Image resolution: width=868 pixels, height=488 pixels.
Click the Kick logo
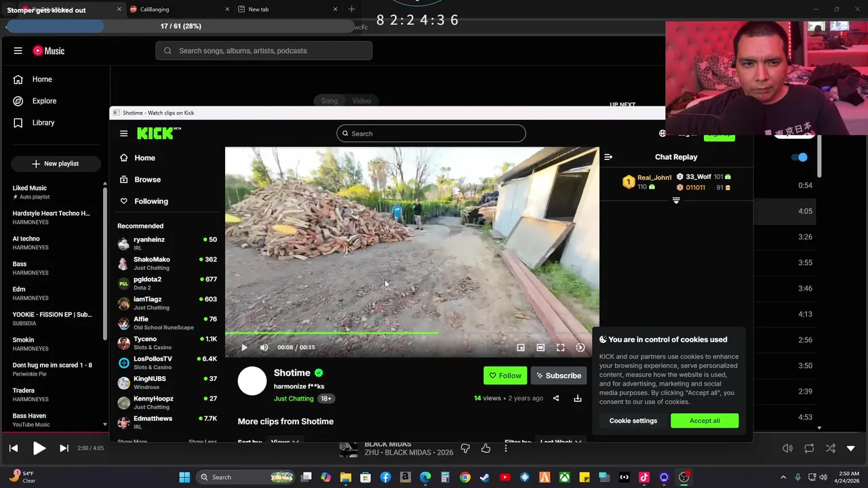pos(159,133)
